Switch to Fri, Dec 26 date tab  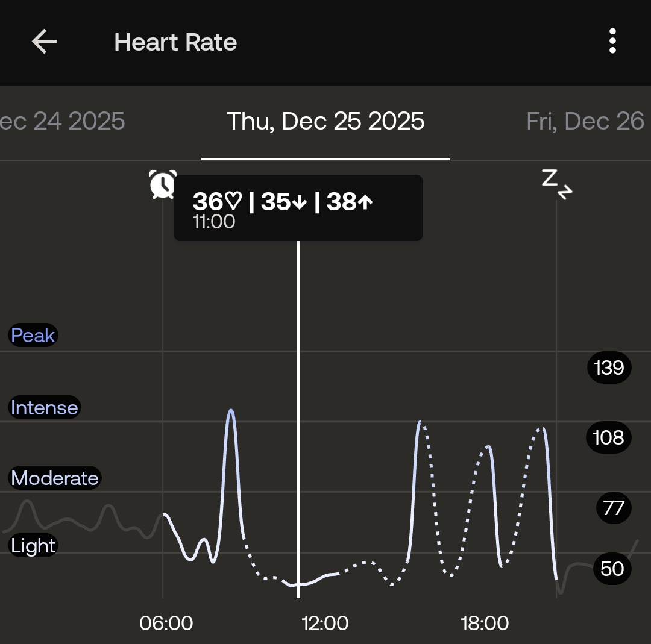point(585,121)
